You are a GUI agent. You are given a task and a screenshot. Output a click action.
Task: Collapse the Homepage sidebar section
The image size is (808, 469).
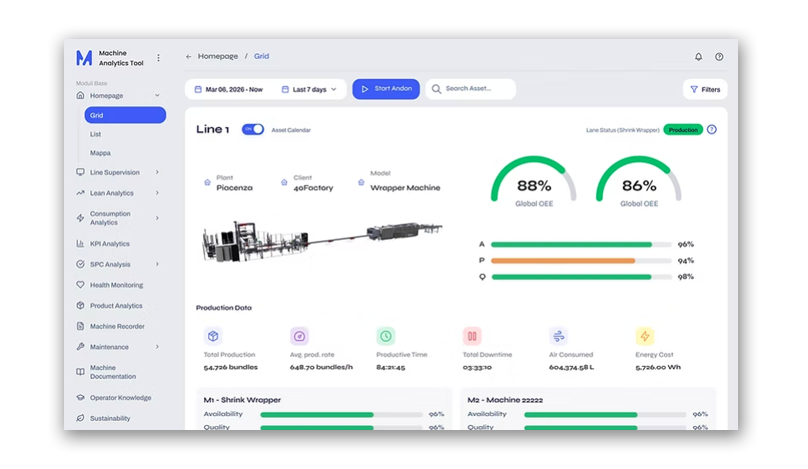pos(157,95)
